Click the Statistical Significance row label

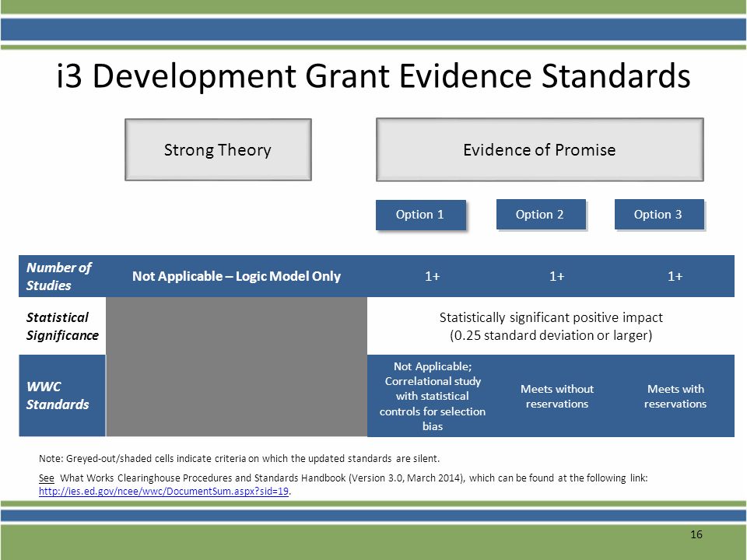click(x=62, y=326)
